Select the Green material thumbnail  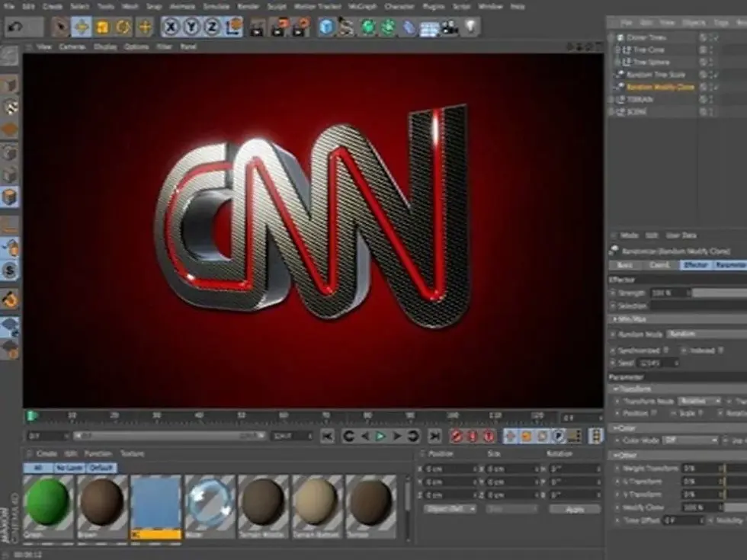click(x=48, y=501)
